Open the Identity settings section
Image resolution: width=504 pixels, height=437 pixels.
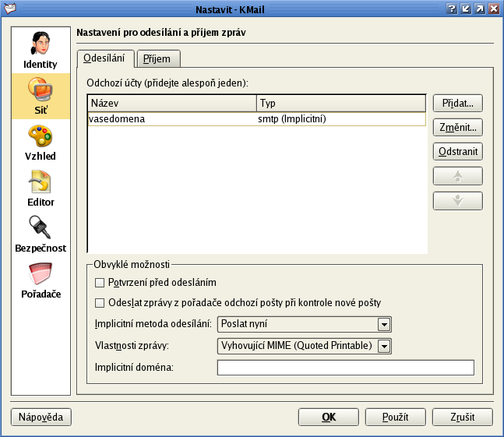[x=40, y=49]
